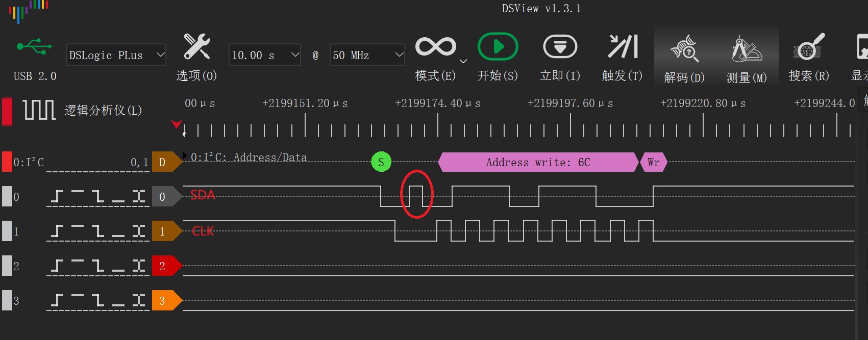The height and width of the screenshot is (340, 868).
Task: Open the DSLogic PLus device dropdown
Action: 116,55
